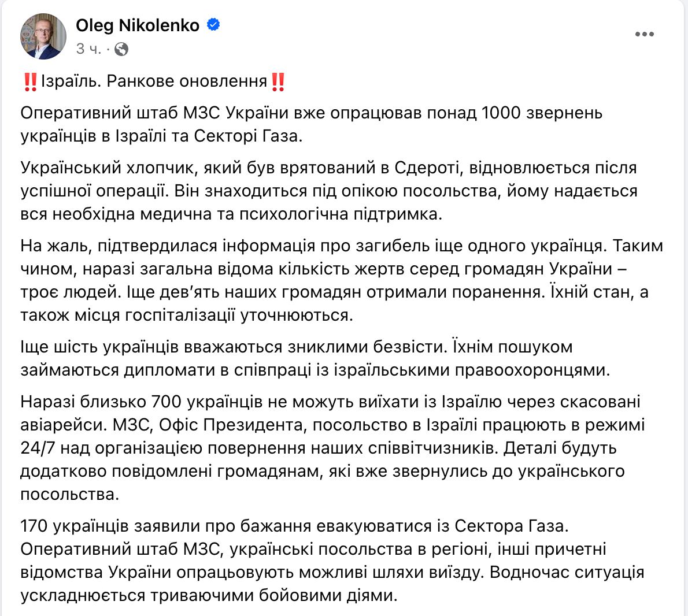
Task: Click the paragraph starting "Наразі близько 700"
Action: point(332,448)
